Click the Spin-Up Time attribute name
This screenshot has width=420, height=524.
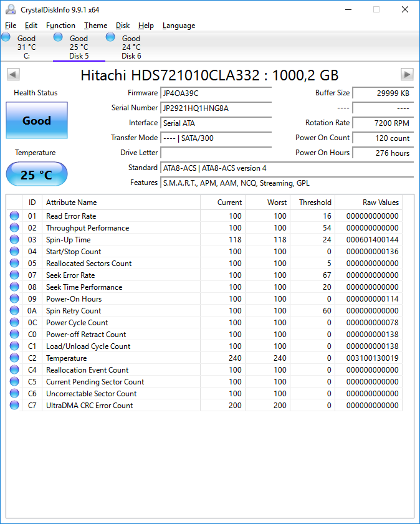(x=68, y=240)
